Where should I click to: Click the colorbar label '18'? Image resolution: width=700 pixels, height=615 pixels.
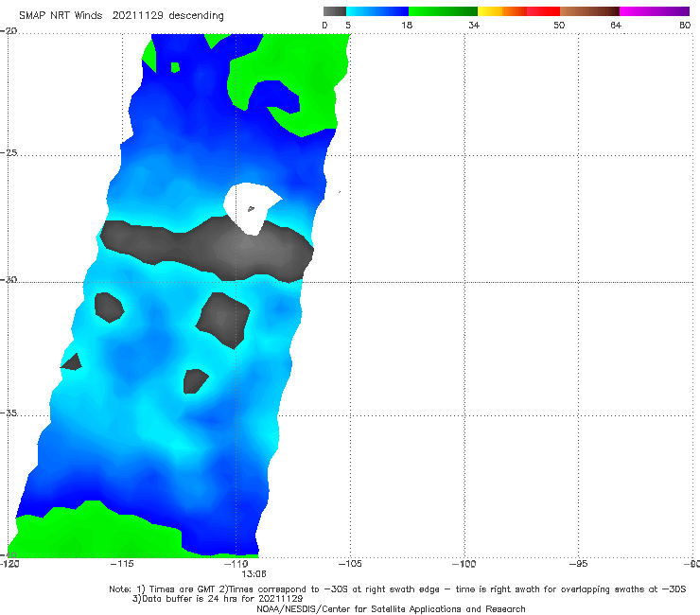[x=406, y=25]
